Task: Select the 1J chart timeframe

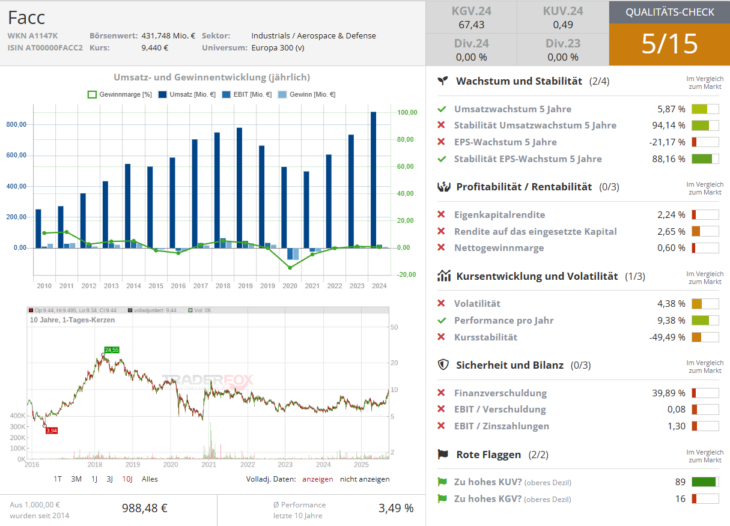Action: click(95, 479)
